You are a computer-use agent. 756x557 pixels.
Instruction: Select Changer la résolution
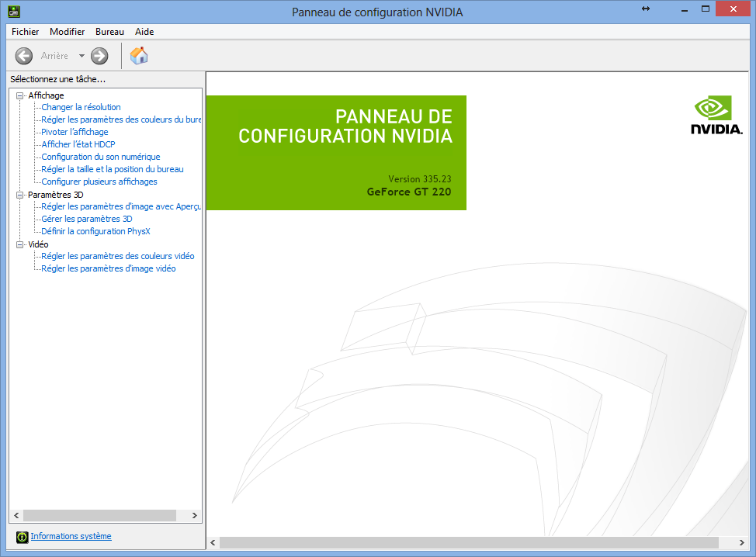81,107
